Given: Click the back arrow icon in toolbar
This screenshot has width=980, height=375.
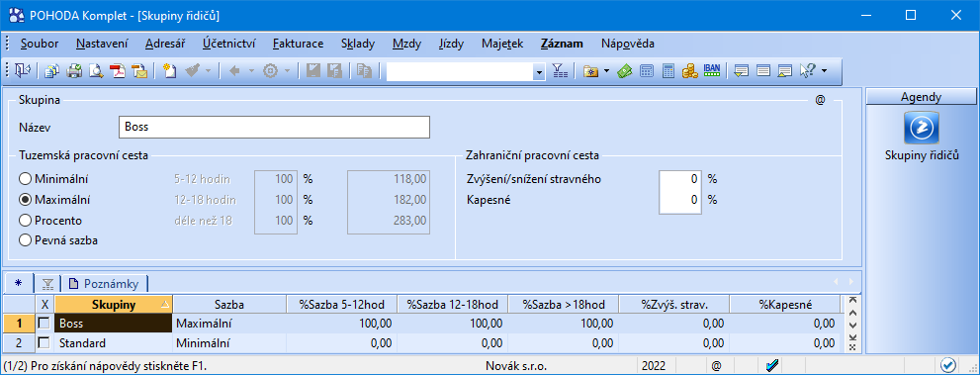Looking at the screenshot, I should pos(235,71).
